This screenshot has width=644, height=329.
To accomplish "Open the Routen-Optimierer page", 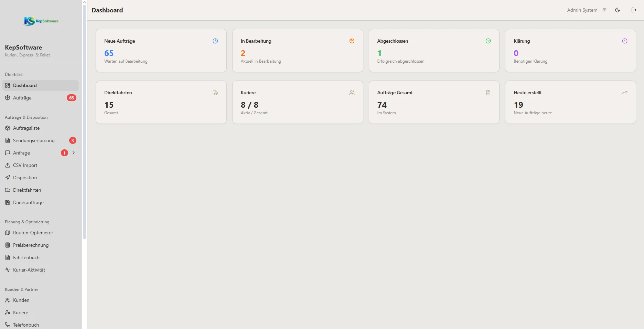I will (x=33, y=233).
